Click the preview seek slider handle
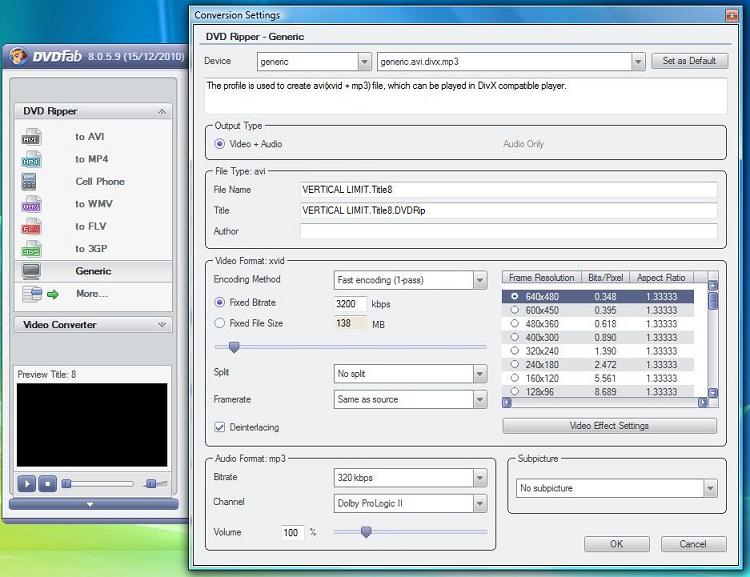750x577 pixels. (67, 484)
